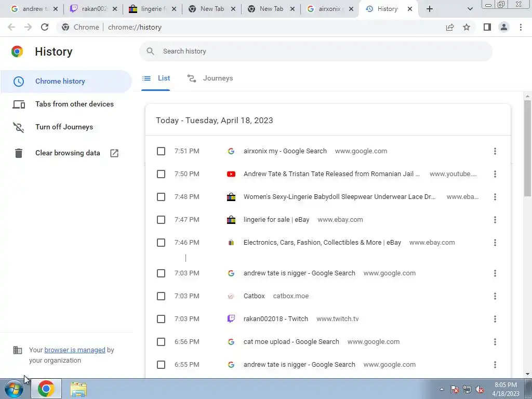Image resolution: width=532 pixels, height=399 pixels.
Task: Close the airxonix Google tab
Action: click(352, 9)
